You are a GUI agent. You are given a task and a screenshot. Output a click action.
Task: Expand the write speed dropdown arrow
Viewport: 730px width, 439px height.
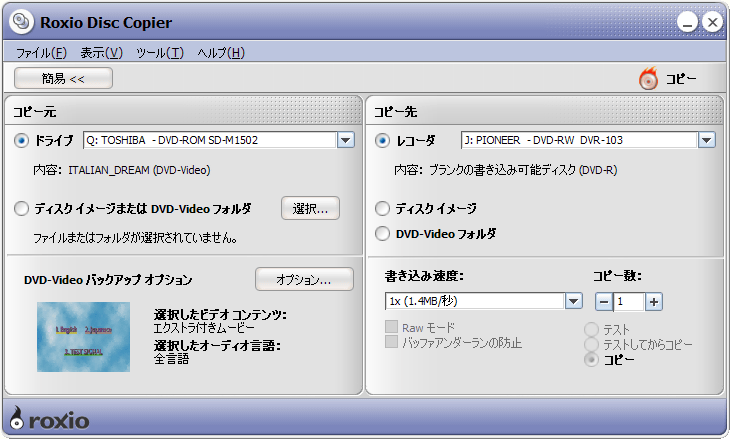coord(574,301)
